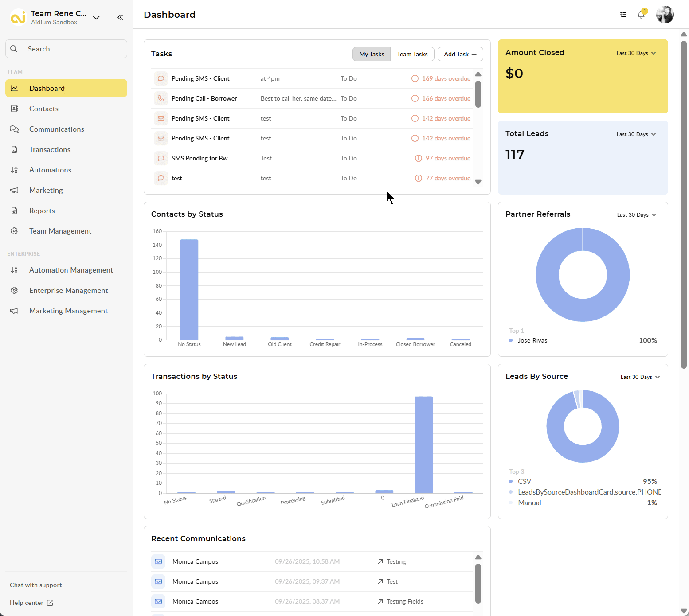Open Amount Closed Last 30 Days dropdown
Viewport: 689px width, 616px height.
pyautogui.click(x=636, y=53)
